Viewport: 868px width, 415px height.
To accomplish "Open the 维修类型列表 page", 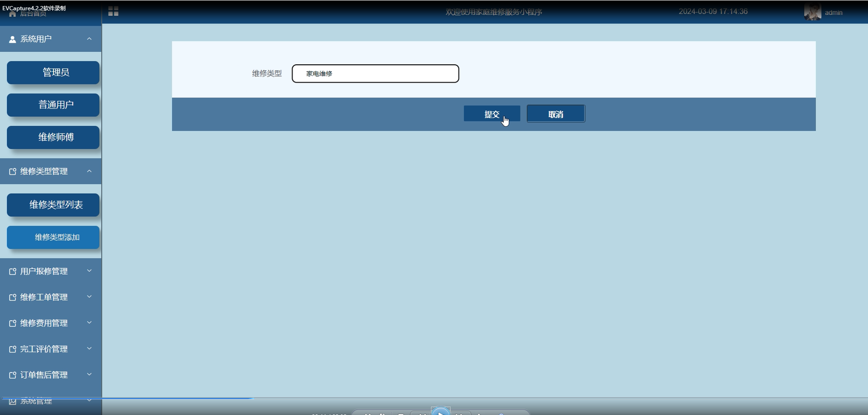I will coord(53,205).
